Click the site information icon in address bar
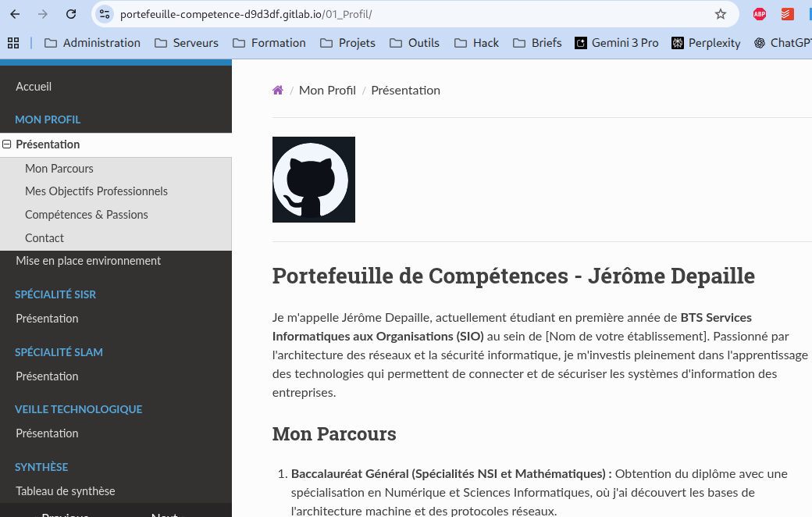Viewport: 812px width, 517px height. pos(104,13)
